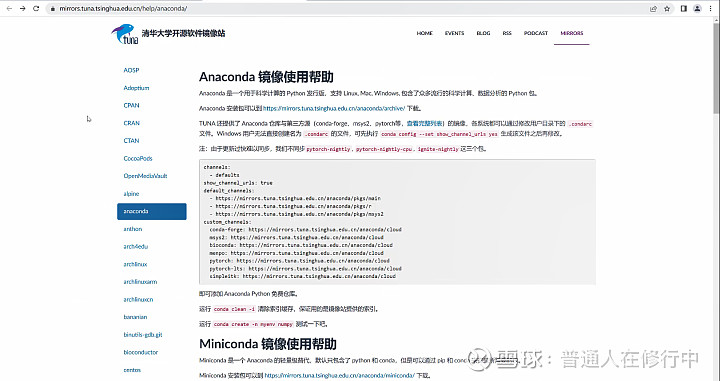Select alpine in the sidebar list
The height and width of the screenshot is (381, 720).
point(131,194)
